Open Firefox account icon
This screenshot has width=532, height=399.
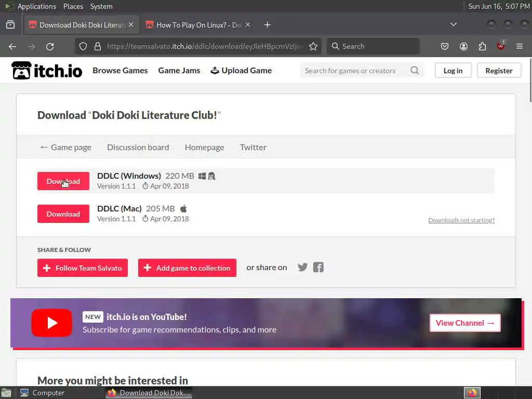tap(463, 46)
